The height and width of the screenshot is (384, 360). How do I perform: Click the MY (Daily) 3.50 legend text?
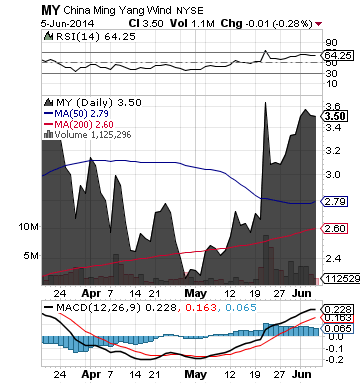(99, 102)
